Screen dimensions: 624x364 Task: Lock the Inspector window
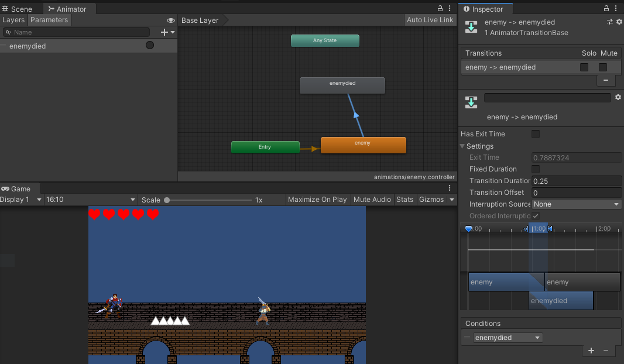tap(606, 8)
